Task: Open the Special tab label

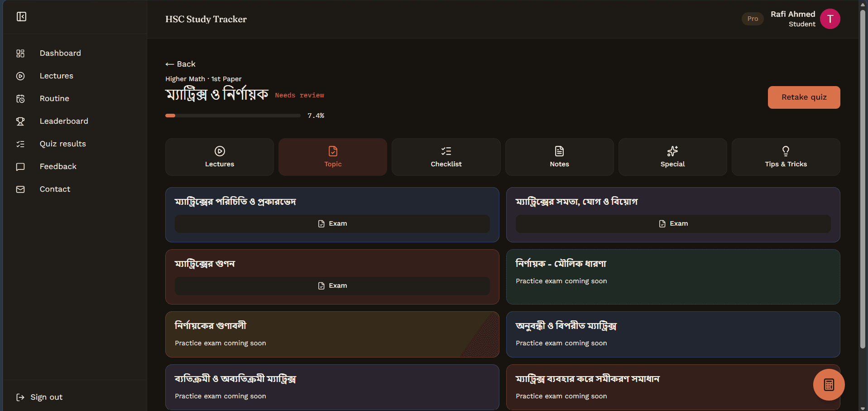Action: [x=672, y=164]
